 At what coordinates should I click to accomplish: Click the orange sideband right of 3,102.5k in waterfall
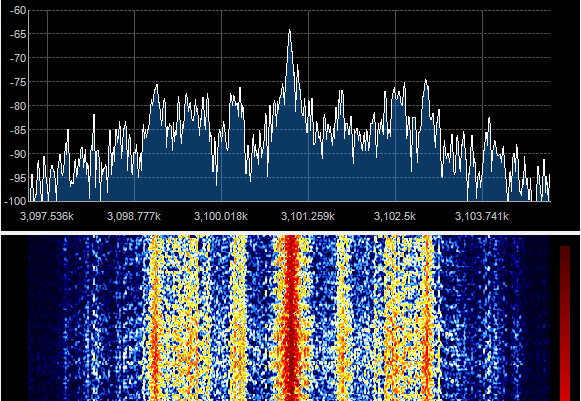(428, 318)
